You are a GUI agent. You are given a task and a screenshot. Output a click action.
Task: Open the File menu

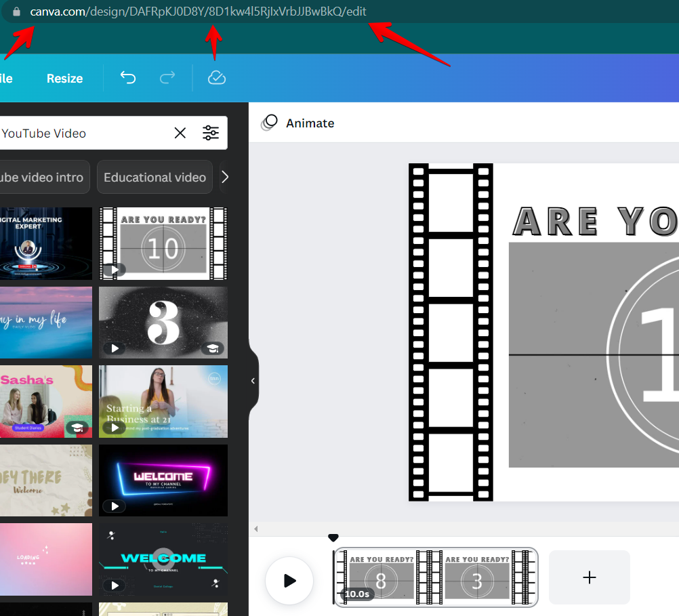pyautogui.click(x=6, y=78)
